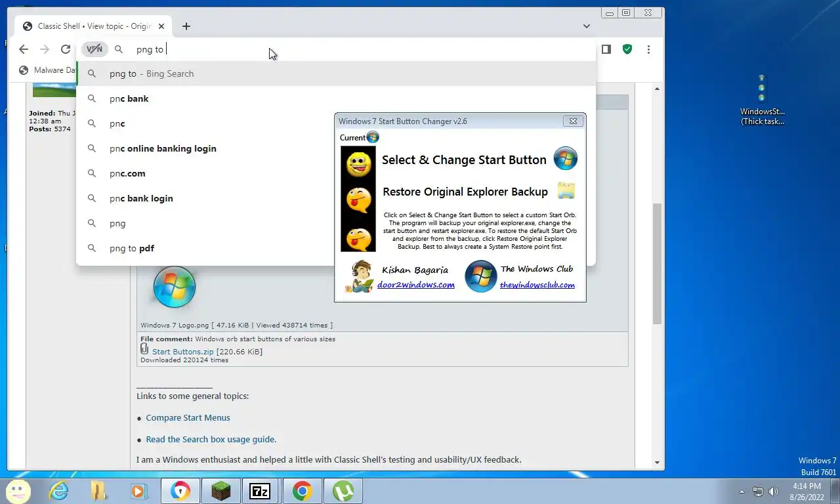Click the top smiley start orb preview
The width and height of the screenshot is (840, 504).
pos(358,164)
